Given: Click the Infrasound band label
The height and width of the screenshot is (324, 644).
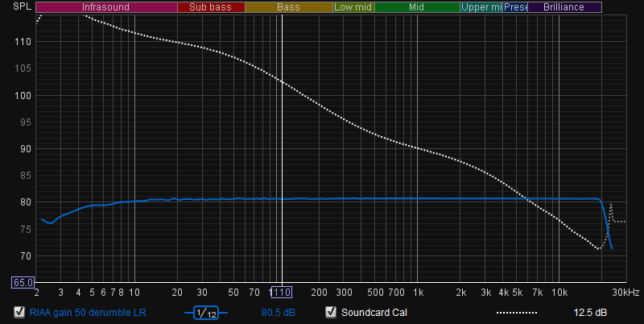Looking at the screenshot, I should pyautogui.click(x=106, y=7).
